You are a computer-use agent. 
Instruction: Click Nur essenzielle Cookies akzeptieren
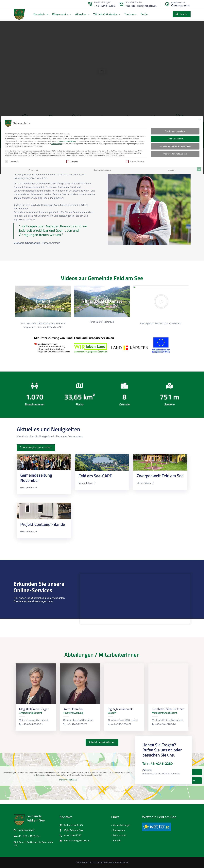coord(175,146)
